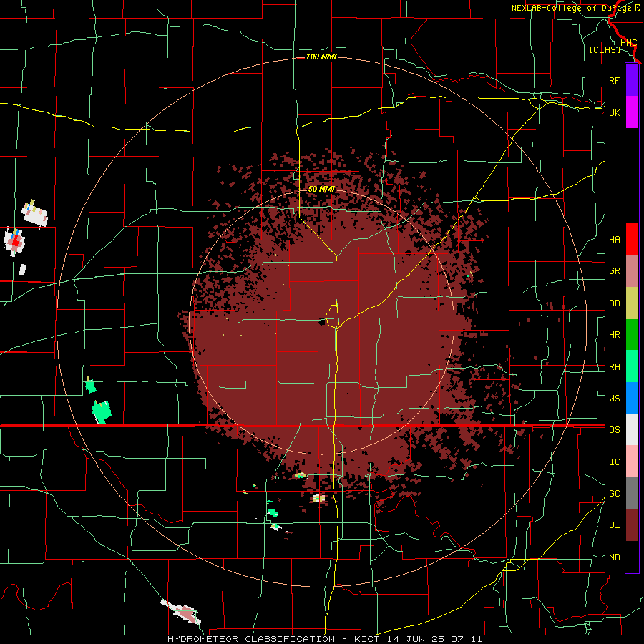
Task: Select the dusty-pink GR graupel swatch
Action: pyautogui.click(x=632, y=270)
